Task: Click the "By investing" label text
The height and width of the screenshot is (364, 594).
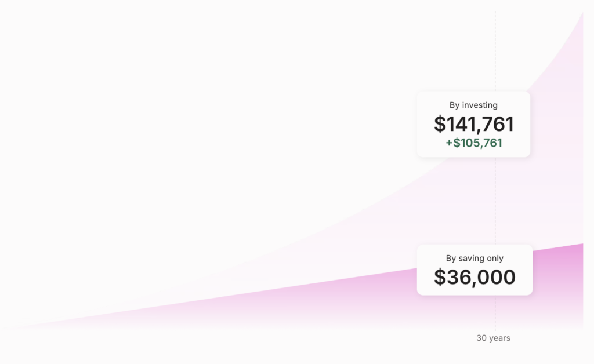Action: (473, 105)
